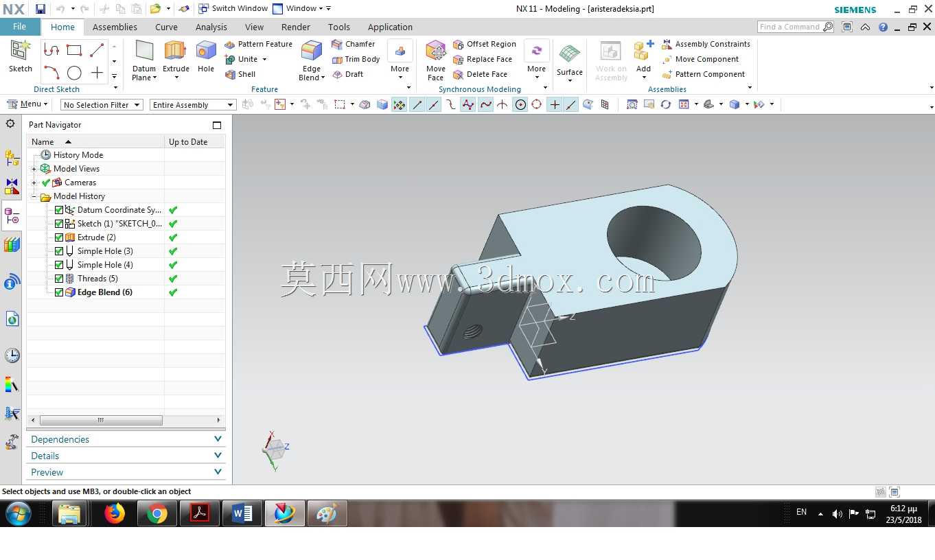Expand the Details panel
This screenshot has width=935, height=560.
coord(126,456)
